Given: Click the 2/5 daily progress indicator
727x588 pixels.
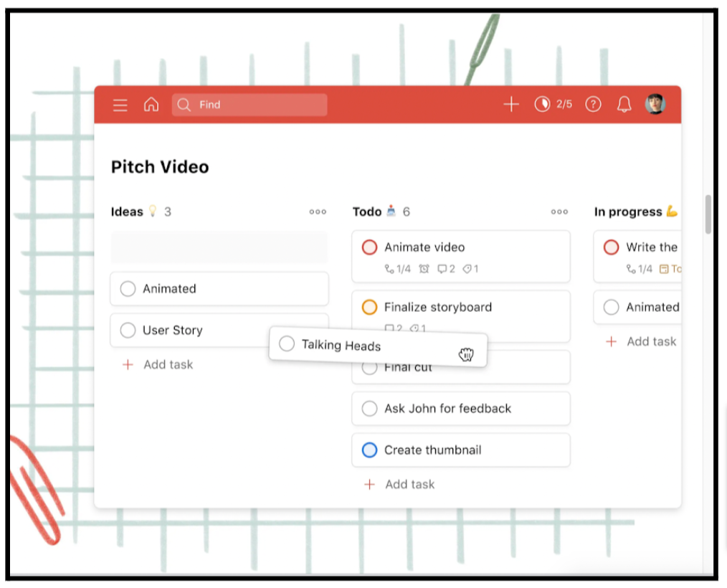Looking at the screenshot, I should tap(553, 105).
